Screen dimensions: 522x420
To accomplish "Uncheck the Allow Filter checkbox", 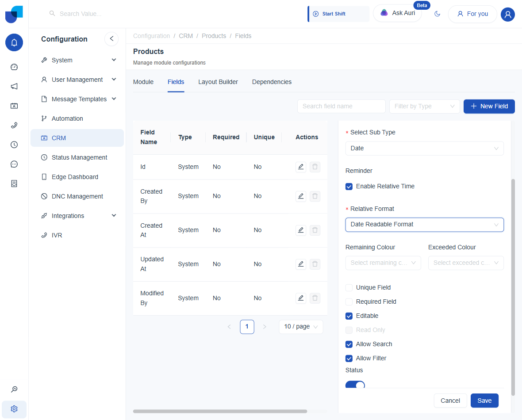I will point(349,359).
